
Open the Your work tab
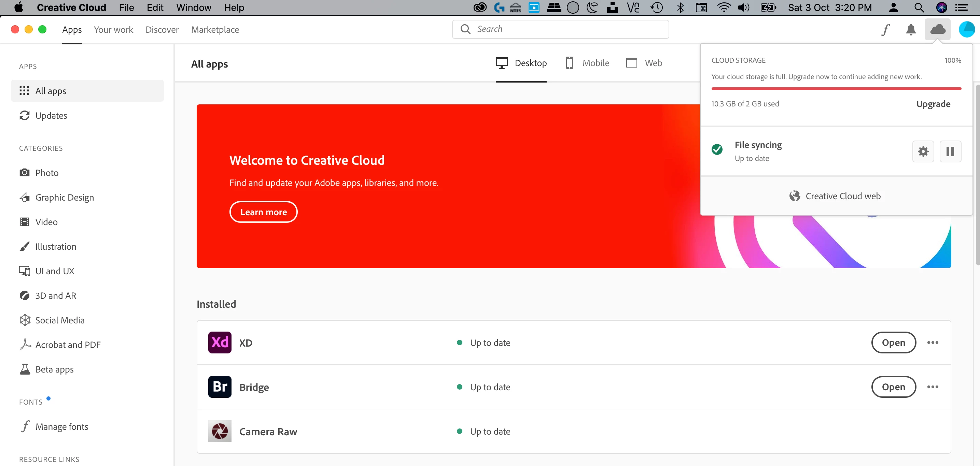click(x=113, y=30)
